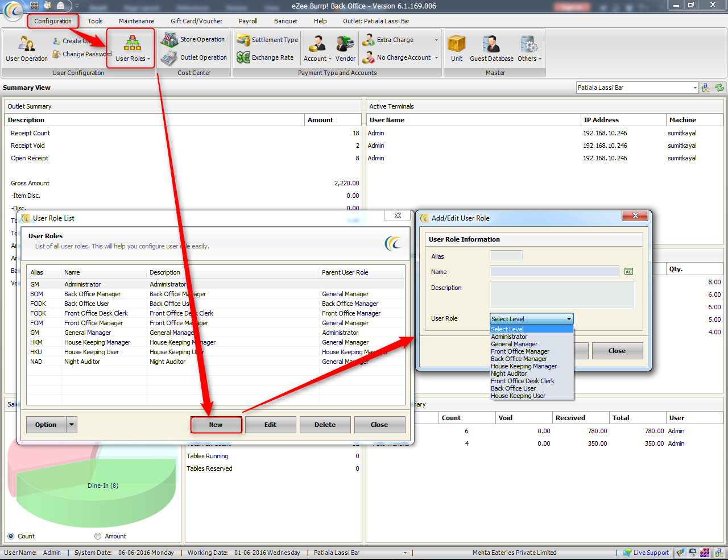728x560 pixels.
Task: Click the first quick access toolbar icon
Action: (34, 6)
